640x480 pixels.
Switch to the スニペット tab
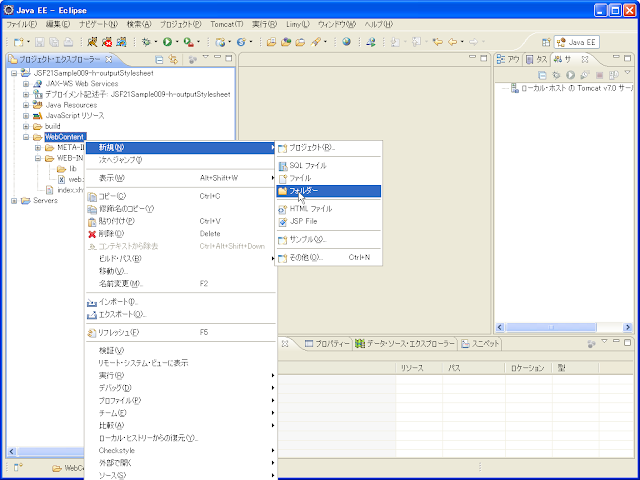[480, 344]
